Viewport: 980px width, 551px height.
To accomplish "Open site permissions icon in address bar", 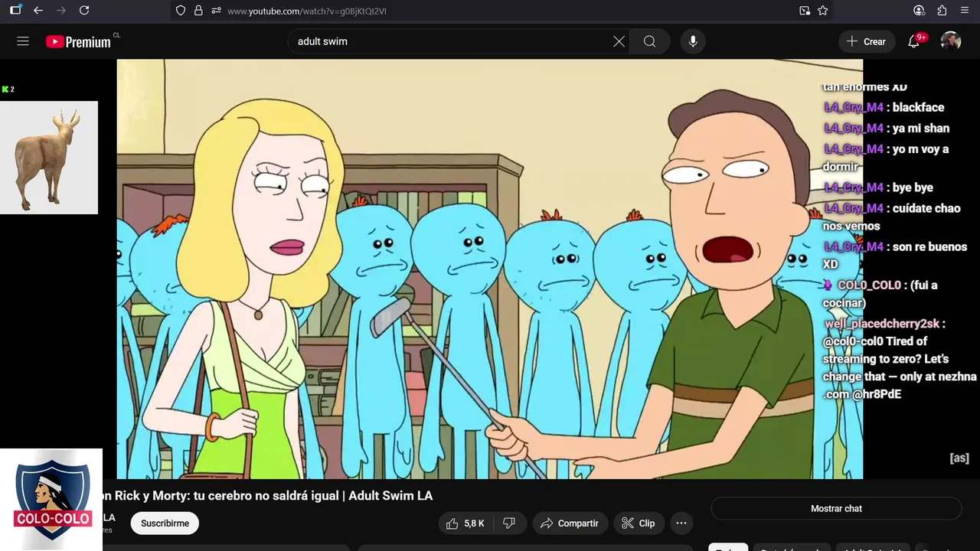I will [x=216, y=11].
